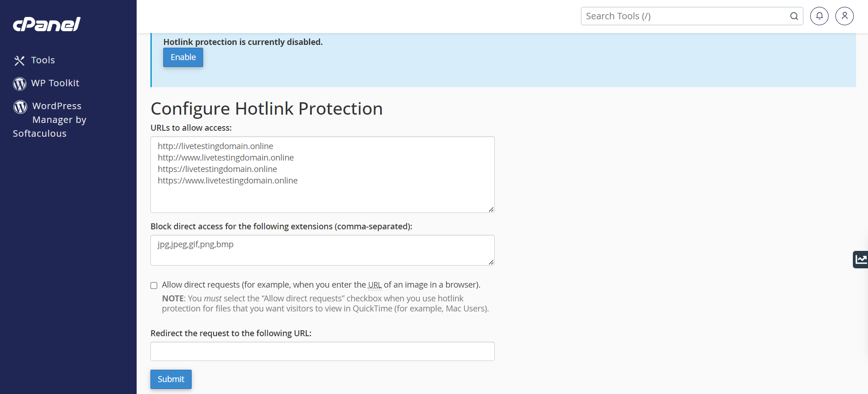This screenshot has width=868, height=394.
Task: Click the NOTE text about QuickTime
Action: click(x=325, y=304)
